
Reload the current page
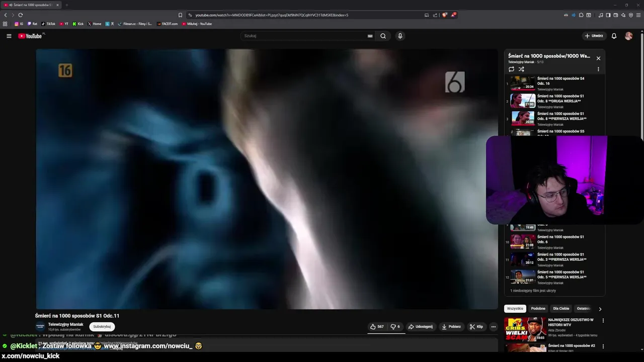(21, 15)
